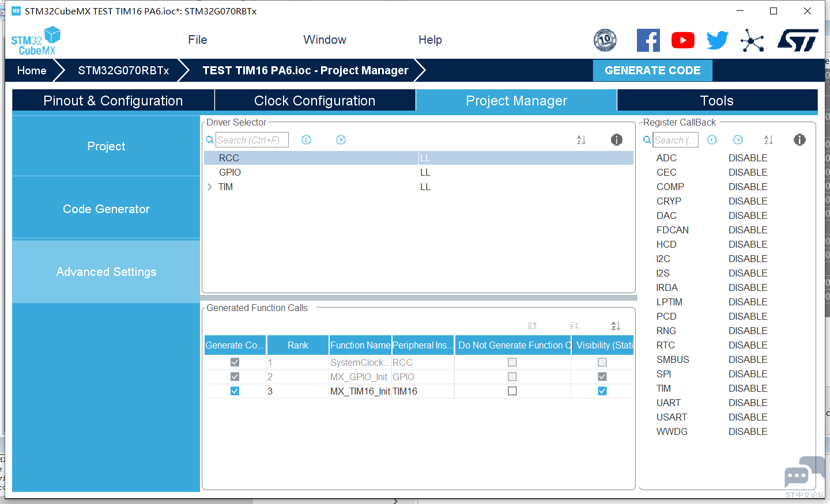Viewport: 830px width, 504px height.
Task: Select the SPI entry in Register CallBack
Action: pyautogui.click(x=663, y=374)
